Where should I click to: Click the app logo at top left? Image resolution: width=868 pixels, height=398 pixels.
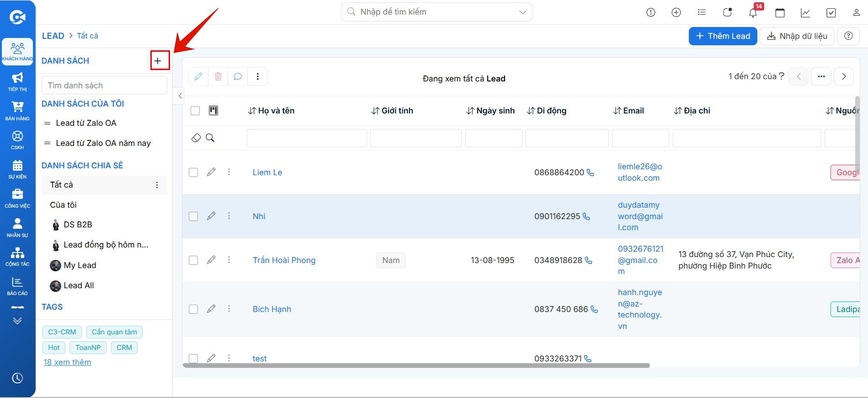coord(17,17)
